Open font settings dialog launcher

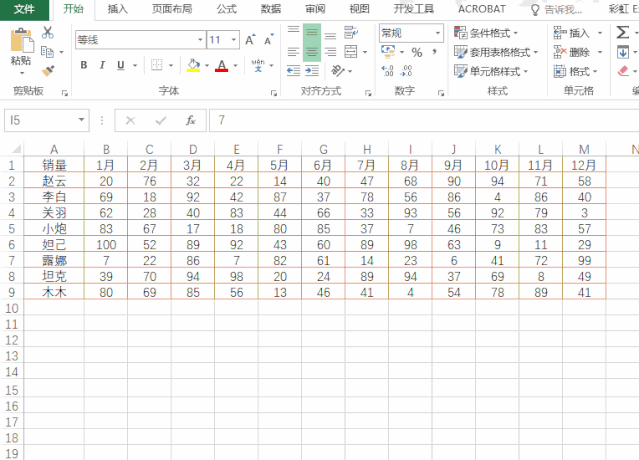click(274, 93)
